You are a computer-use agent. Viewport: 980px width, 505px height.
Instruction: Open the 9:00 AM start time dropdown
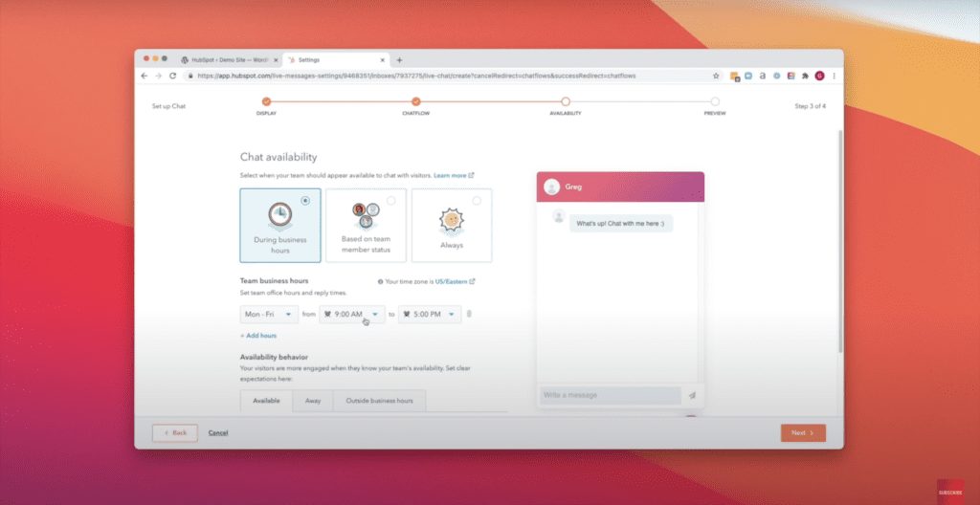pos(352,315)
